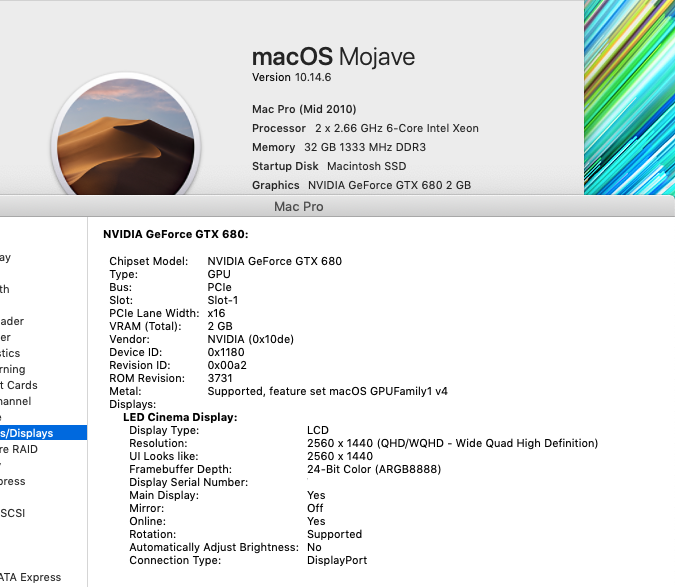
Task: Click the 'PCIe Lane Width:' label
Action: 154,313
